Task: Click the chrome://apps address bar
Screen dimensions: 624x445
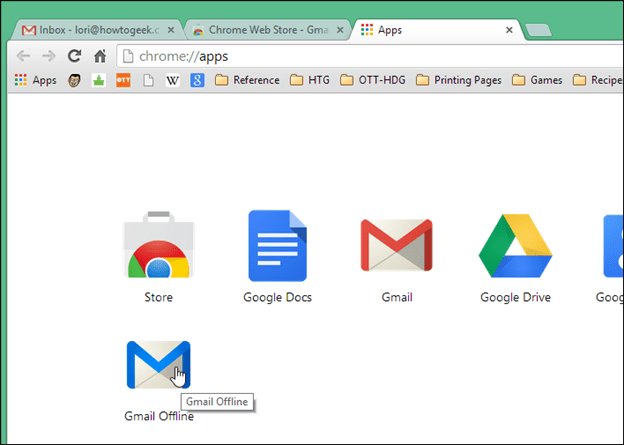Action: click(370, 57)
